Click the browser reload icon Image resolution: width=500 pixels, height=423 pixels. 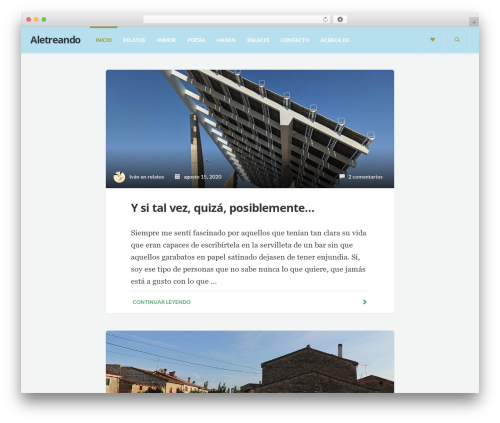point(325,19)
